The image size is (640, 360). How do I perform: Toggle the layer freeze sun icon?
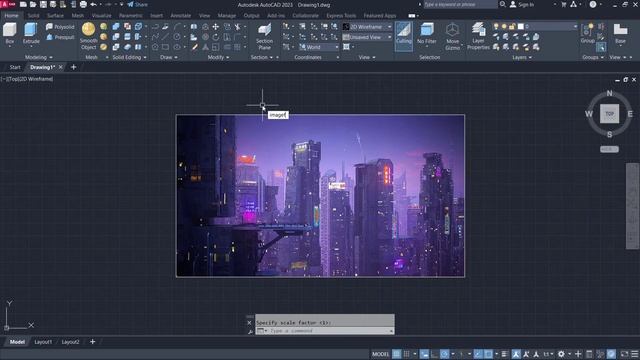[504, 27]
